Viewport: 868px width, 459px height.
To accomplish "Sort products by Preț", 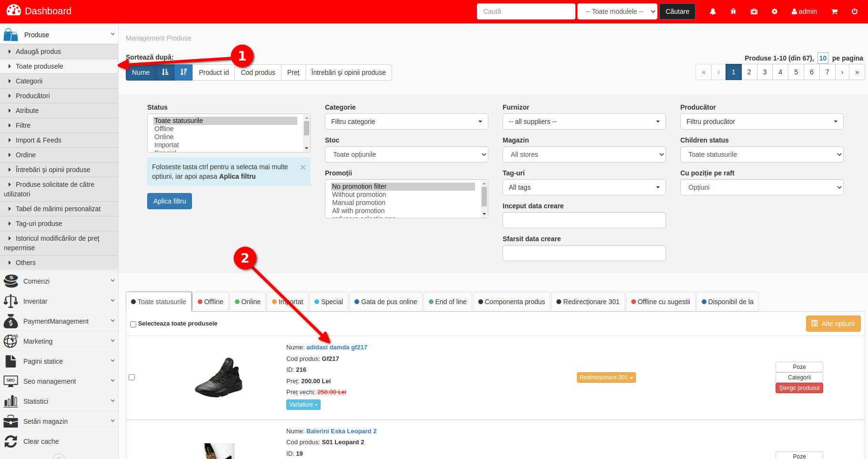I will pos(293,72).
